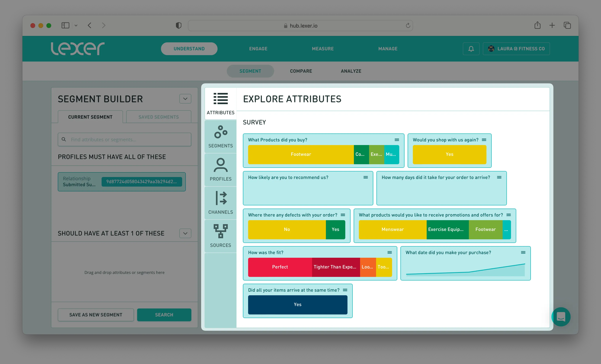Open menu on 'How was the fit?' card

pos(389,253)
